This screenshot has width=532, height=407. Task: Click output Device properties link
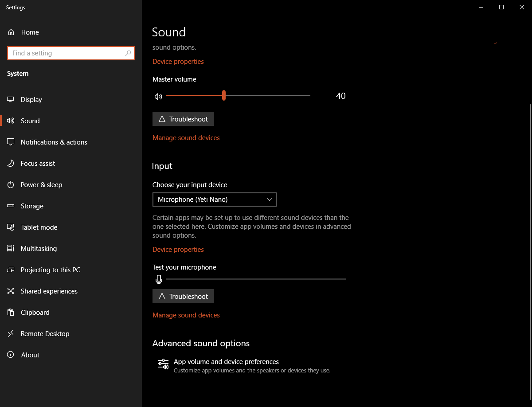(178, 62)
